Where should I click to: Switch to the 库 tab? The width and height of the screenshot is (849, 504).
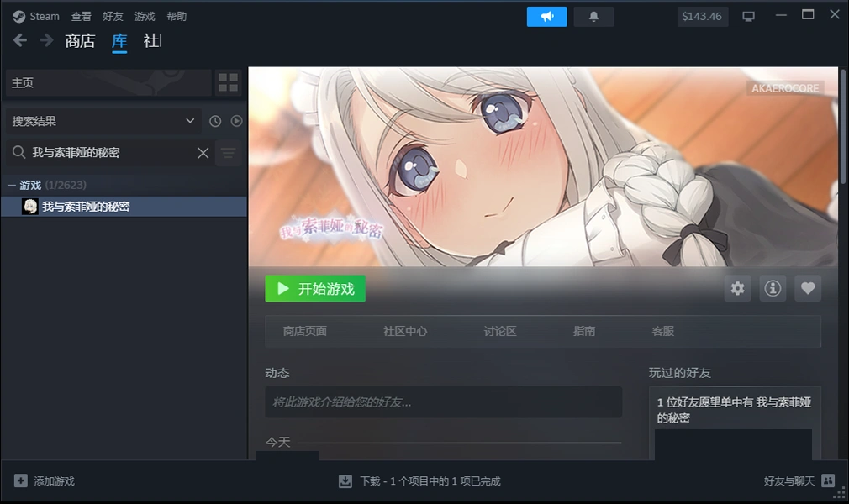click(x=119, y=41)
